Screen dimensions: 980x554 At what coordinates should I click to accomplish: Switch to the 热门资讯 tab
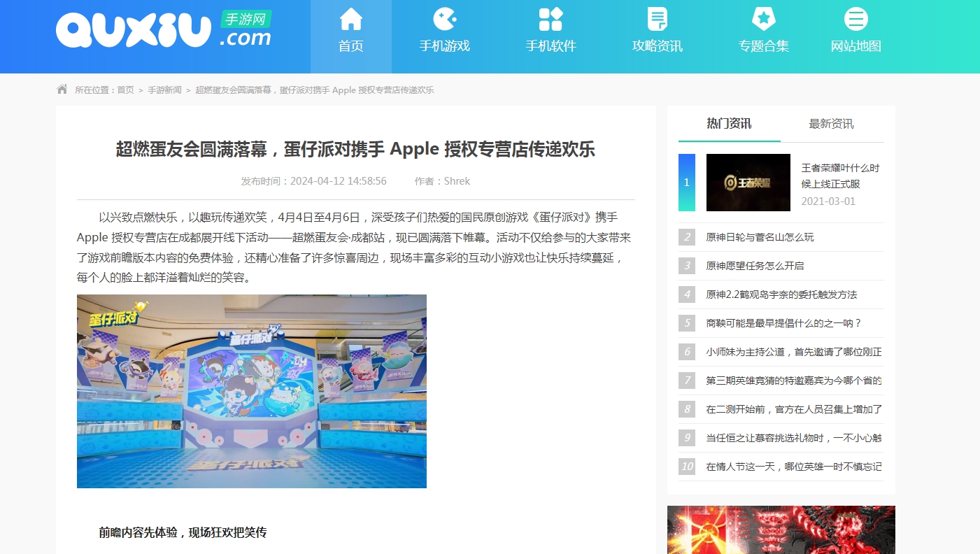click(730, 124)
